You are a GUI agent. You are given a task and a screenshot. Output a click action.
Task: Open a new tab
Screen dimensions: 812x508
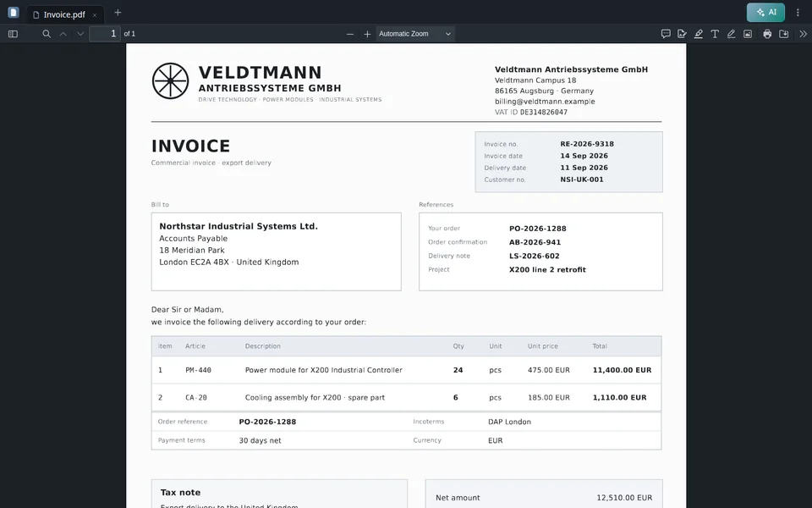click(118, 13)
